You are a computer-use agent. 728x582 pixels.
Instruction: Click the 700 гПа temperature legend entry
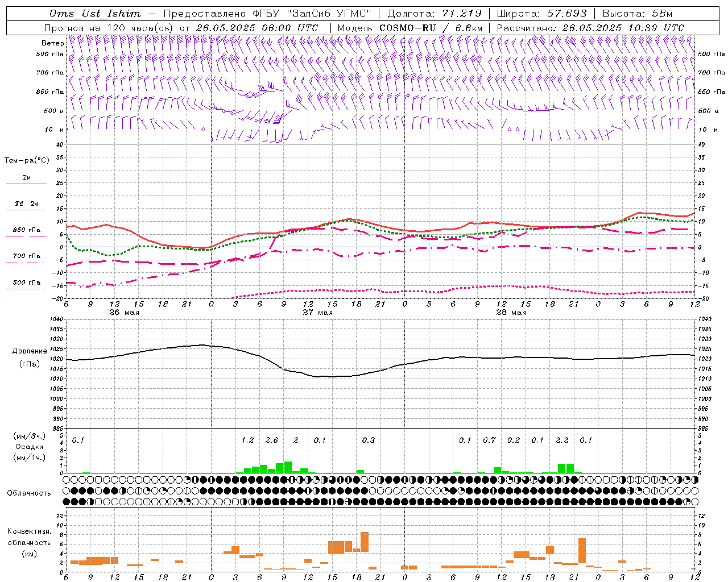tap(27, 256)
